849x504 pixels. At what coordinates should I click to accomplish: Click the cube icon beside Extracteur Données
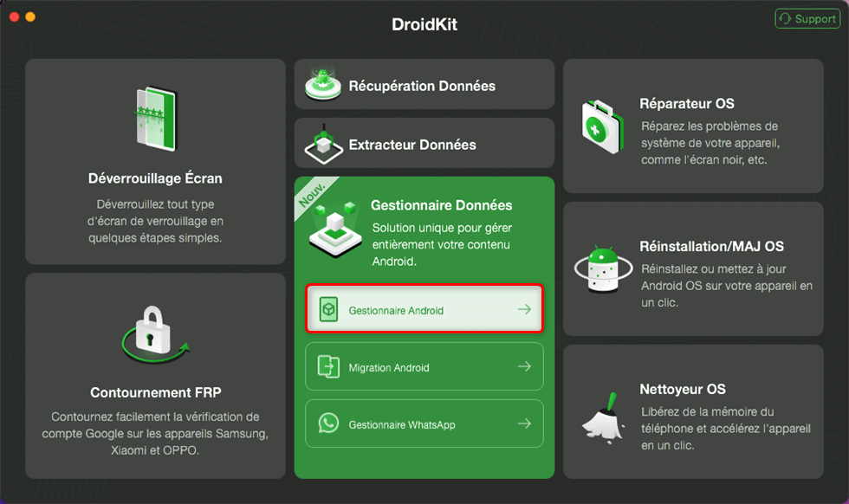click(323, 143)
